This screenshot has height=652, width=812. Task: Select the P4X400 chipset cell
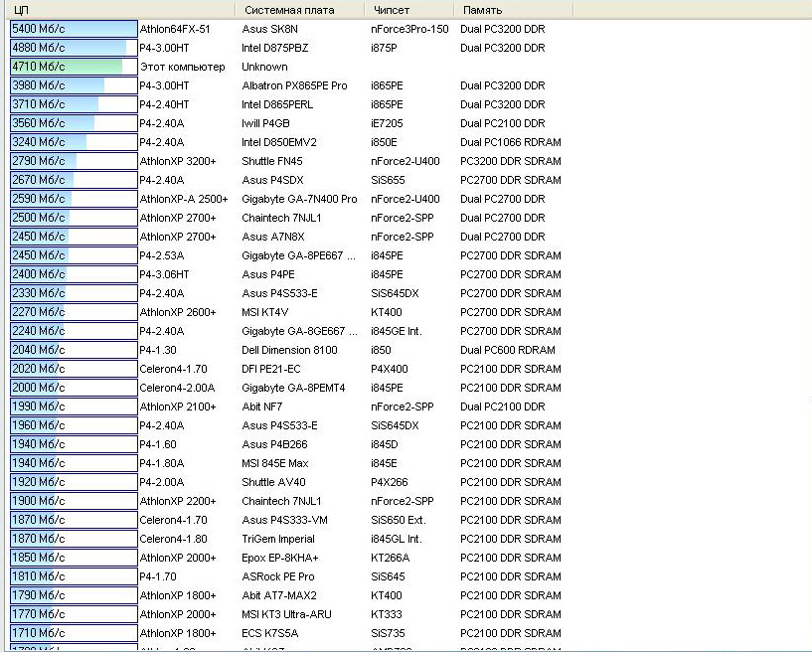[x=390, y=369]
